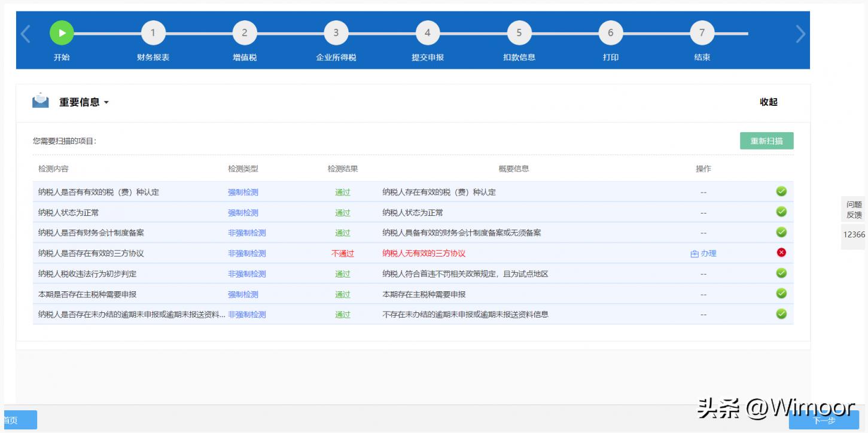
Task: Click the red error icon for 三方协议 row
Action: [x=781, y=252]
